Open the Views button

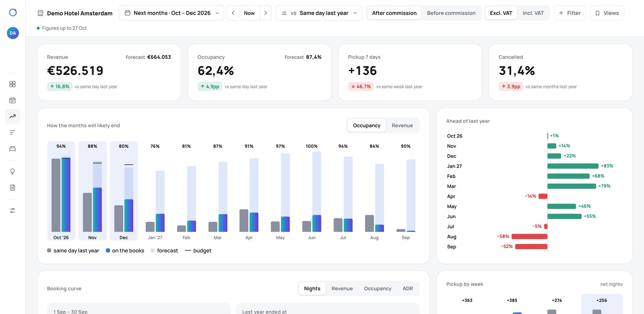point(607,13)
